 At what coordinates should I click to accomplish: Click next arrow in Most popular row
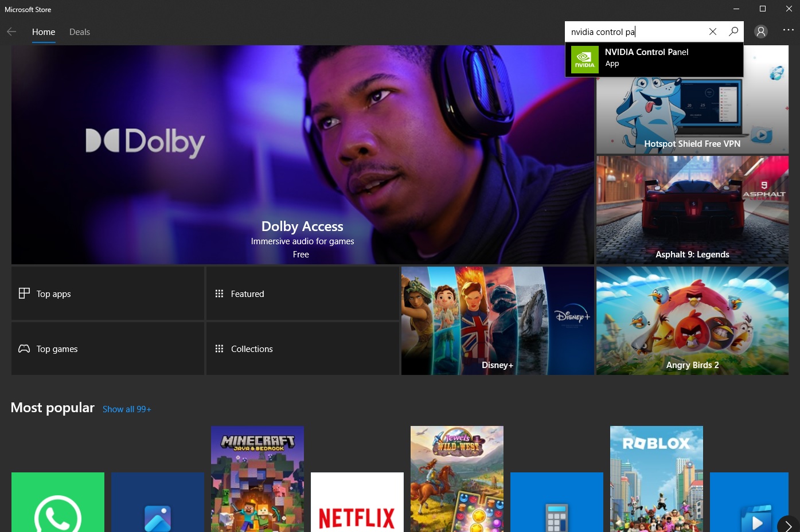pos(789,525)
